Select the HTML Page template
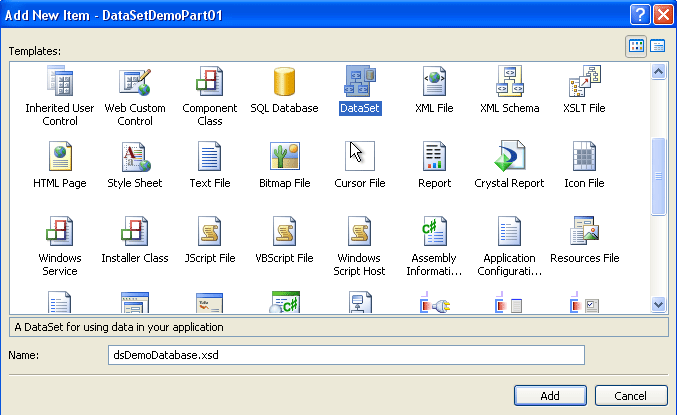The width and height of the screenshot is (677, 415). (x=60, y=165)
